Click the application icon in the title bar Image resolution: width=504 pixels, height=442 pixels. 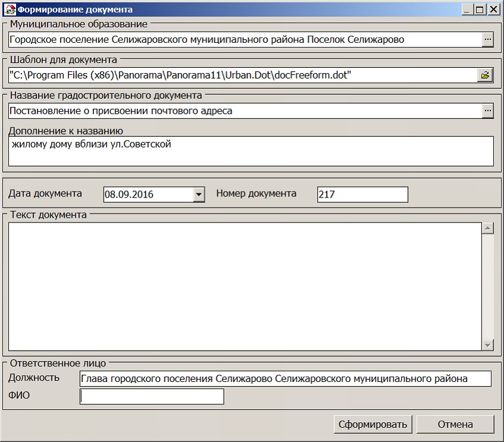[10, 10]
